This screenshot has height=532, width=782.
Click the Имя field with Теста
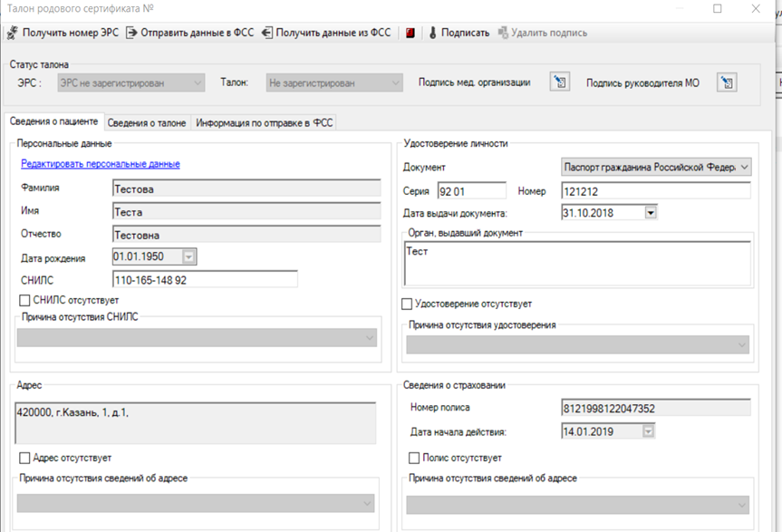[x=246, y=211]
